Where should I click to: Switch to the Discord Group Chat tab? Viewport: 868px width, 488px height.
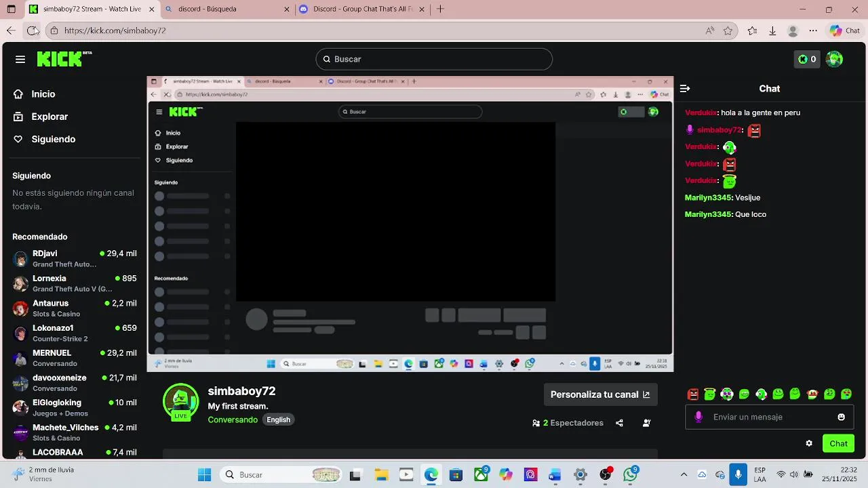click(x=361, y=9)
